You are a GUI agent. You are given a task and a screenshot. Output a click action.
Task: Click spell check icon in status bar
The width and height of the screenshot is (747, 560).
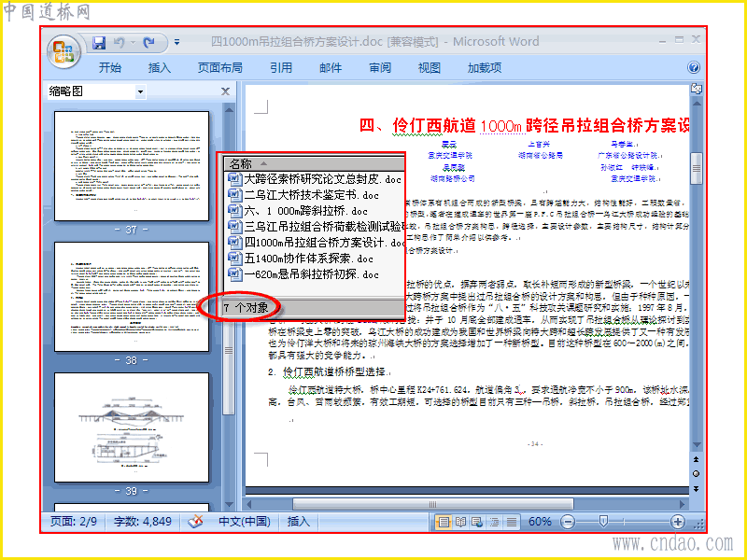[196, 522]
